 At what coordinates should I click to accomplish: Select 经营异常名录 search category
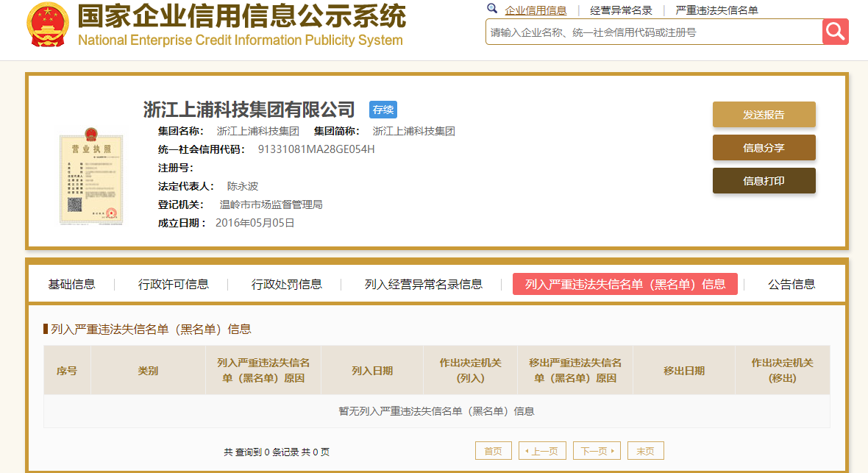[621, 10]
